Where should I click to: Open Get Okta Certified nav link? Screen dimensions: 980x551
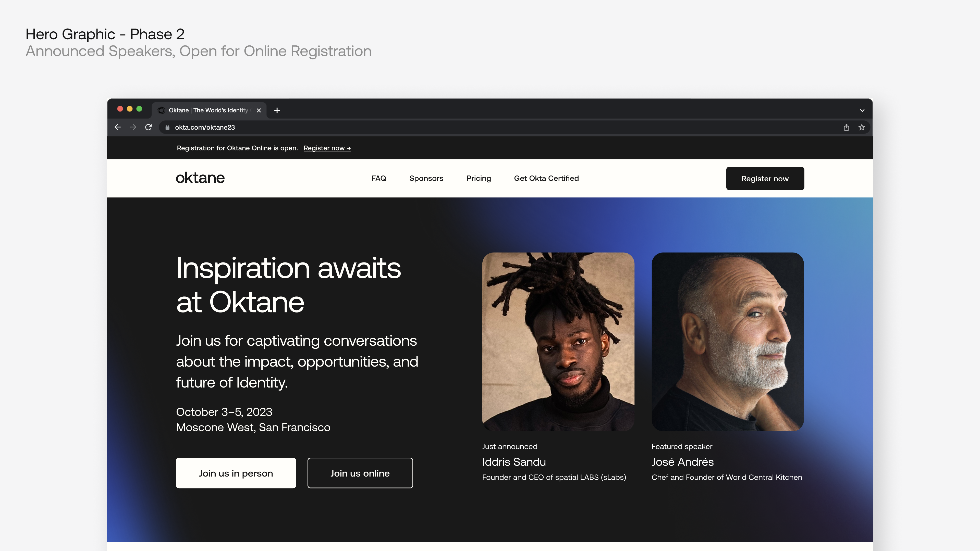(546, 178)
